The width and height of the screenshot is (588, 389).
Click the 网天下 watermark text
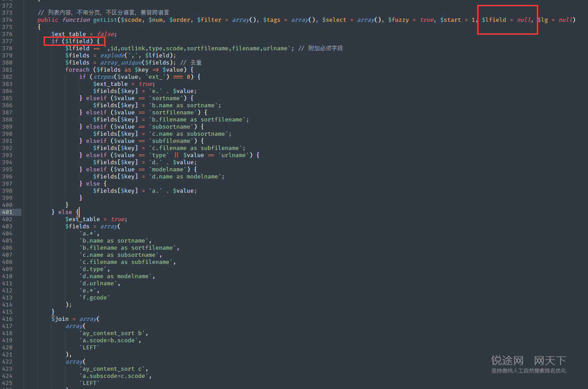pyautogui.click(x=550, y=360)
